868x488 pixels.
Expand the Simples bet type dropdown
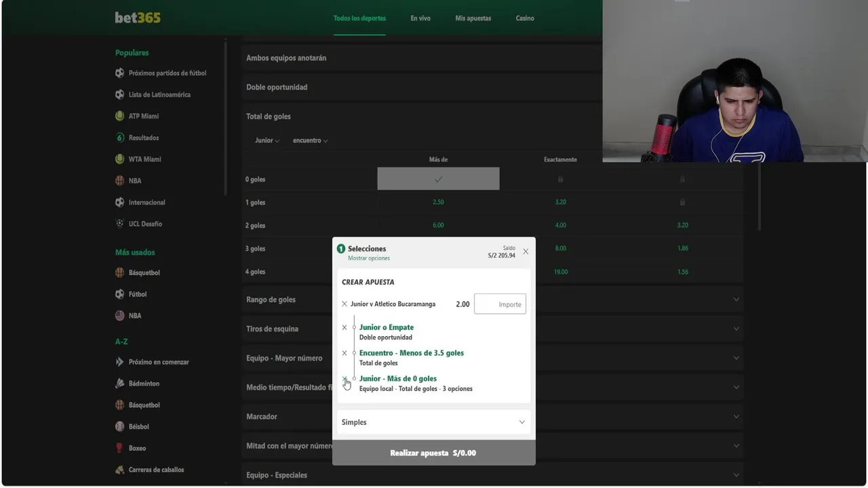(433, 422)
